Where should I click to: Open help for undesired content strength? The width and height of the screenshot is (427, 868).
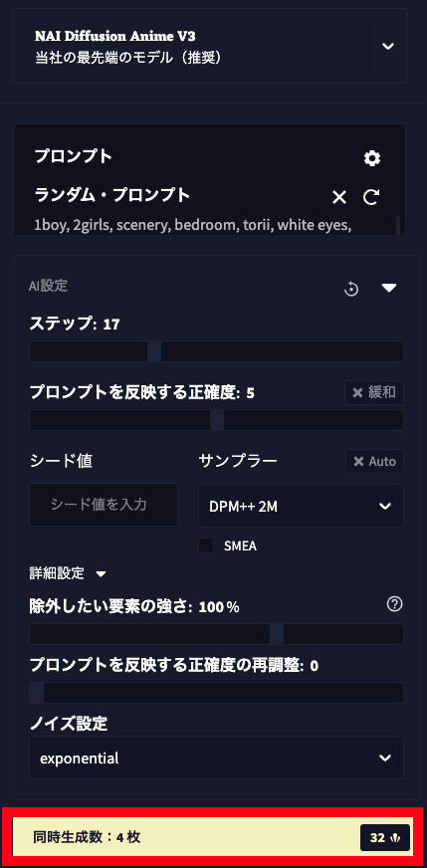point(394,604)
